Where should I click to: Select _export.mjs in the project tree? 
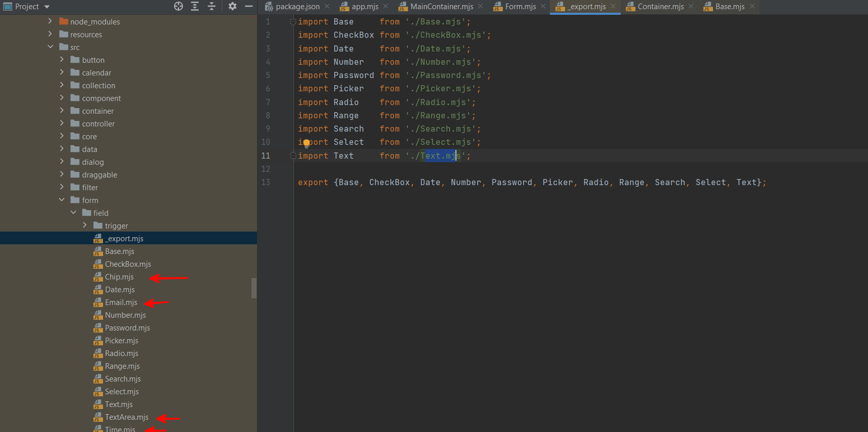pyautogui.click(x=129, y=238)
